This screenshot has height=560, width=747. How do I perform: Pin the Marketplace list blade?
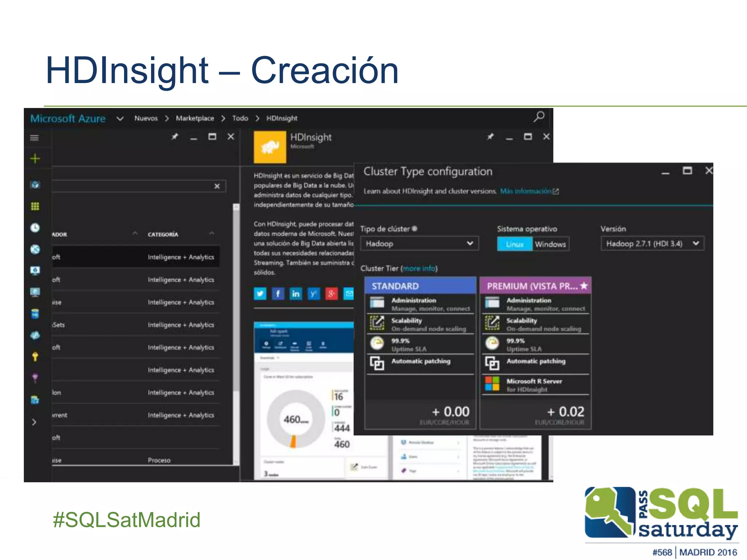pos(175,137)
